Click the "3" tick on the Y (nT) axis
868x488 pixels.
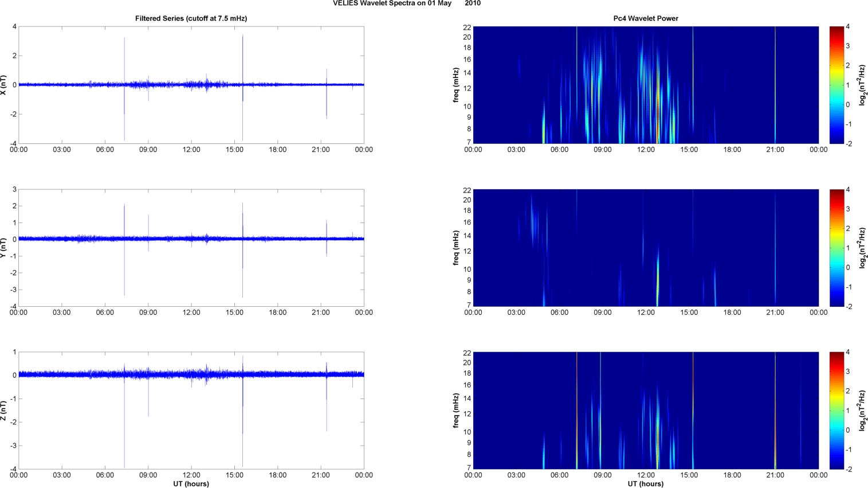coord(14,190)
